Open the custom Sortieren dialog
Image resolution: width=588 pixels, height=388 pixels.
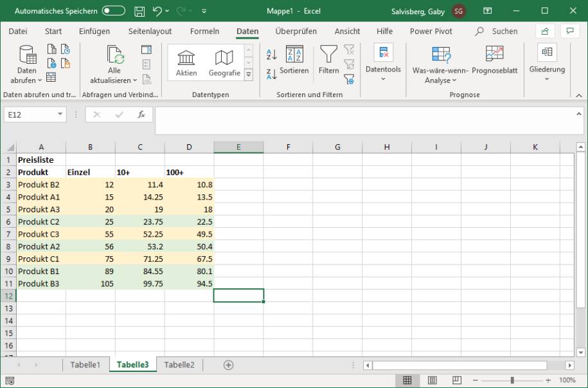(294, 62)
